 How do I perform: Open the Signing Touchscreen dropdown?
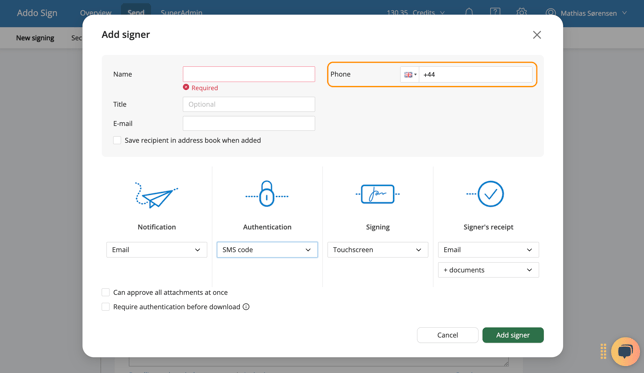tap(377, 250)
